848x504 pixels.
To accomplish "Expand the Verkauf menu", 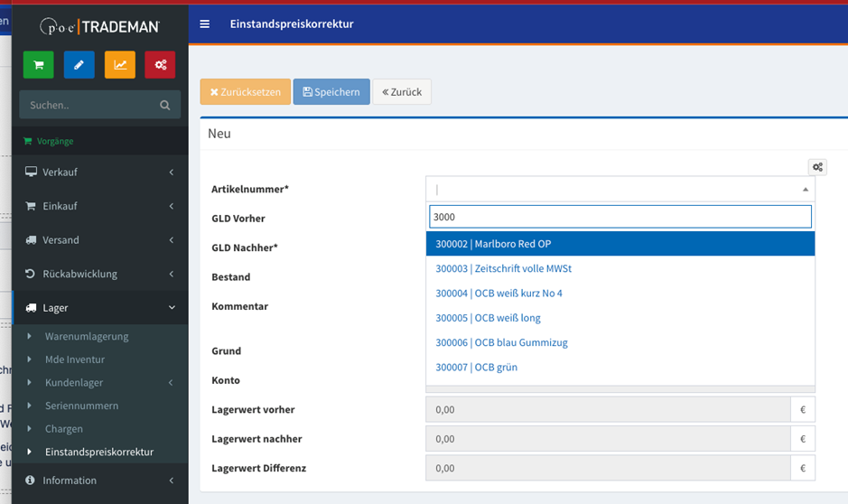I will 100,172.
